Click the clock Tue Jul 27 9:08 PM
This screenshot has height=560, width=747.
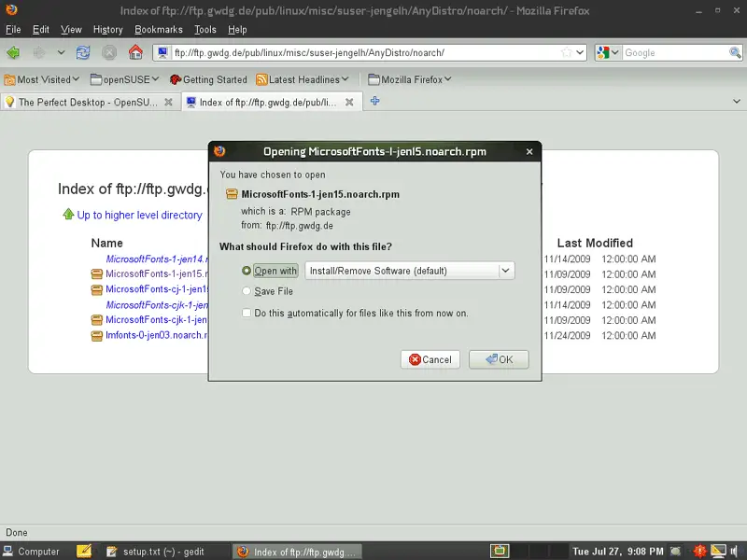point(618,552)
